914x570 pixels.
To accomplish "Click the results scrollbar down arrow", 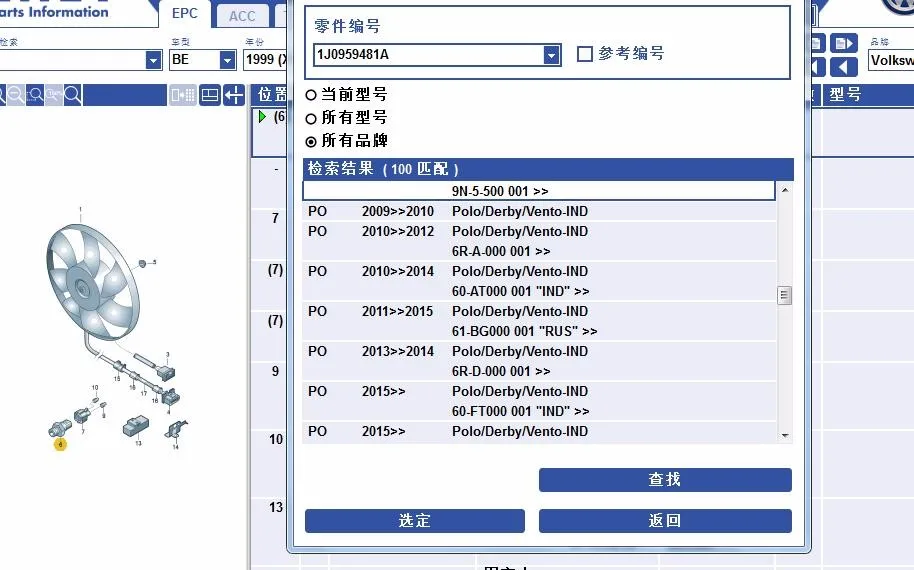I will click(x=785, y=435).
